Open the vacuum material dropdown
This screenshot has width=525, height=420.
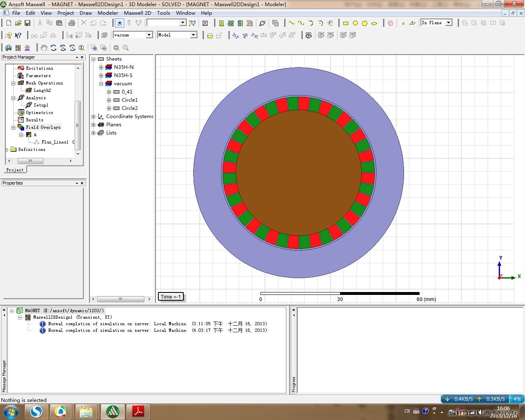149,35
